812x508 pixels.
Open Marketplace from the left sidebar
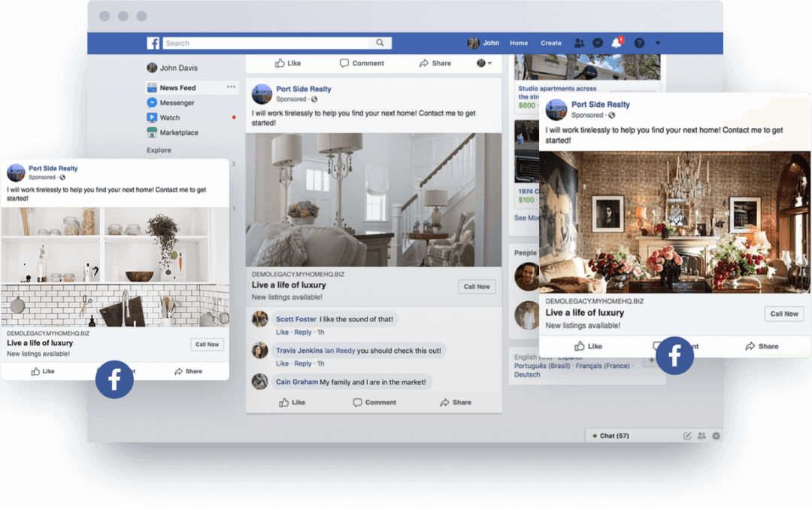point(173,132)
